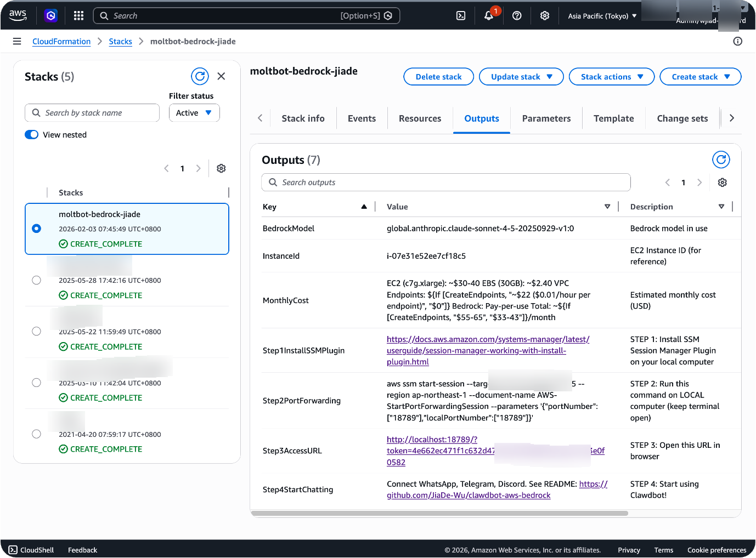Open the top bar settings gear
The height and width of the screenshot is (558, 756).
pos(545,16)
